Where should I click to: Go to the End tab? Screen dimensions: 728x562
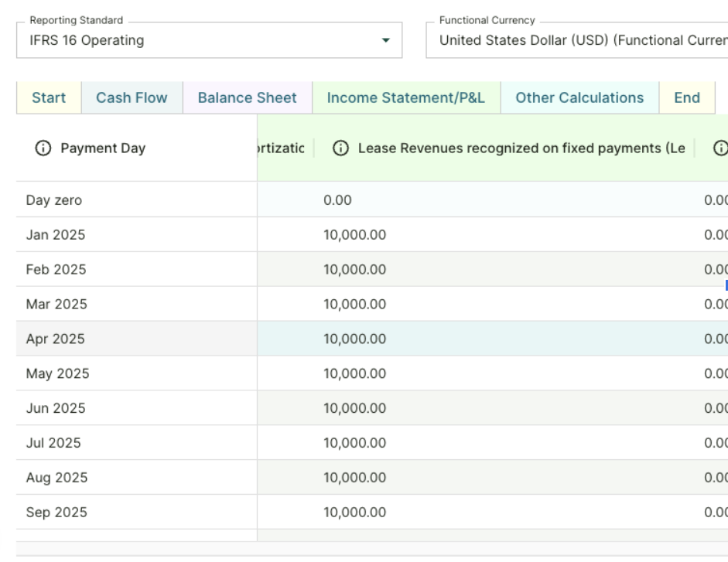687,98
